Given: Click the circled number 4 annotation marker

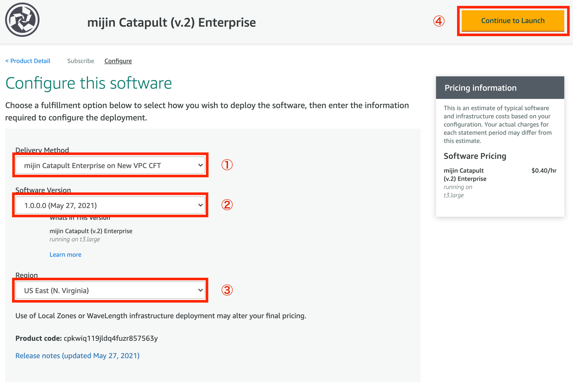Looking at the screenshot, I should 439,21.
